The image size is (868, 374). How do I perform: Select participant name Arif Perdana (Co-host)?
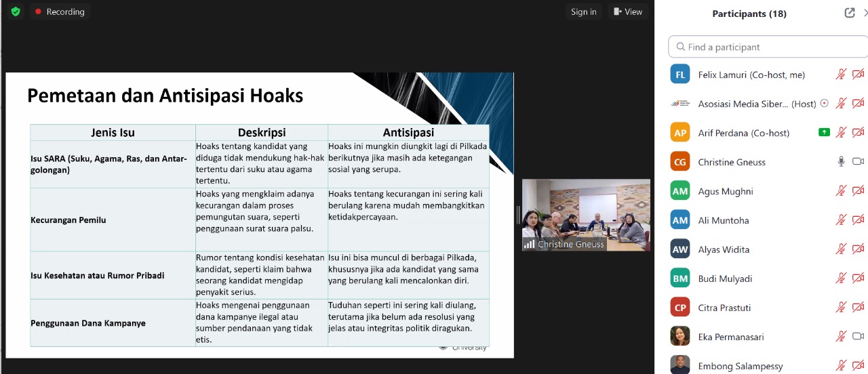coord(744,133)
